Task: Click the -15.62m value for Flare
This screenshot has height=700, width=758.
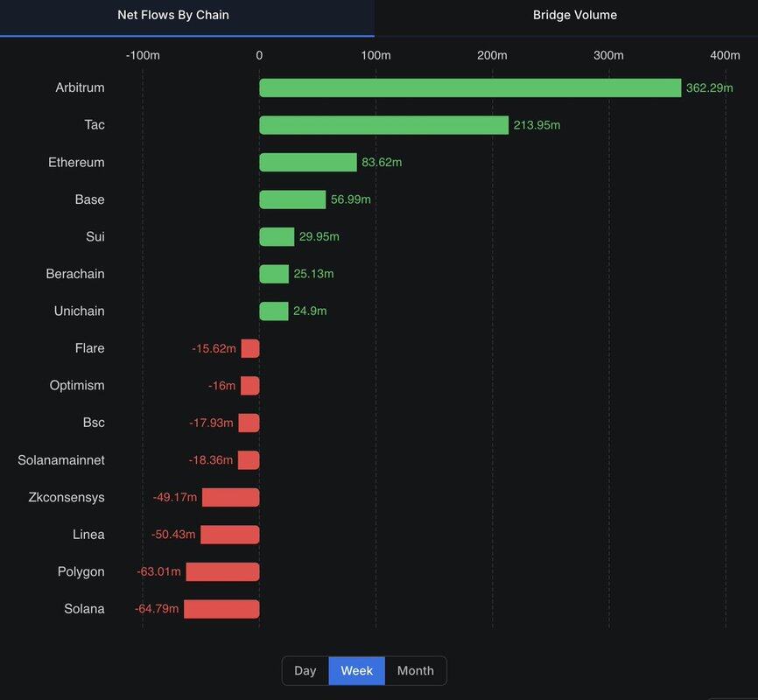Action: click(214, 348)
